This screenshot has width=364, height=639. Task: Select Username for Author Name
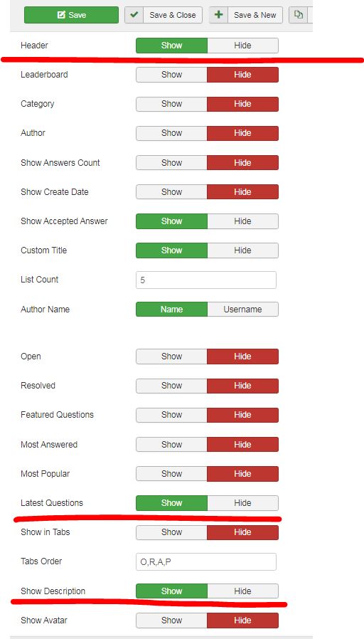click(x=242, y=310)
